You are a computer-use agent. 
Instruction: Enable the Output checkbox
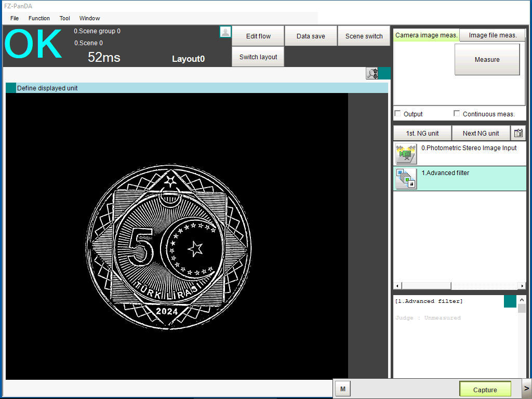398,114
